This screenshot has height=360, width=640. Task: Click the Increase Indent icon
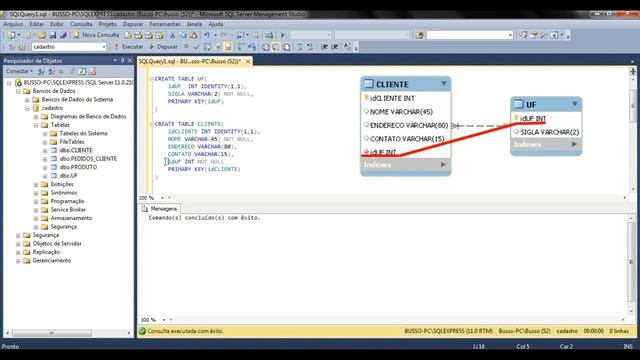335,47
